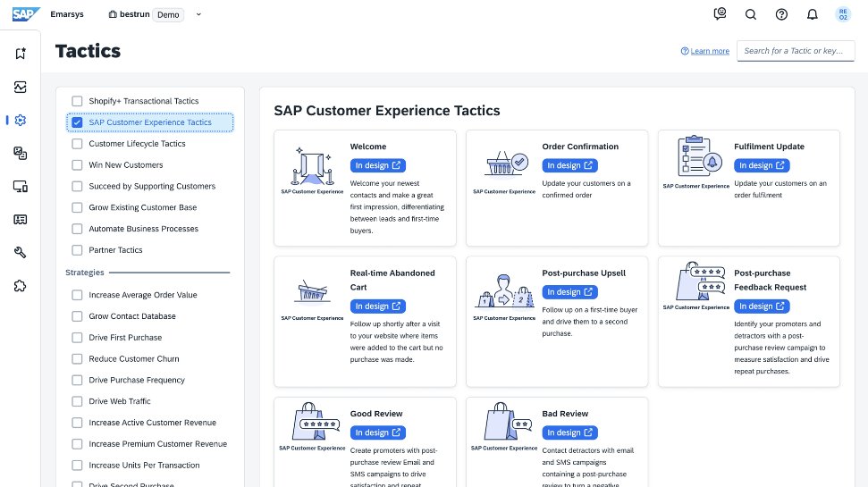Screen dimensions: 868x487
Task: Expand the bestrun Demo account dropdown
Action: (x=198, y=14)
